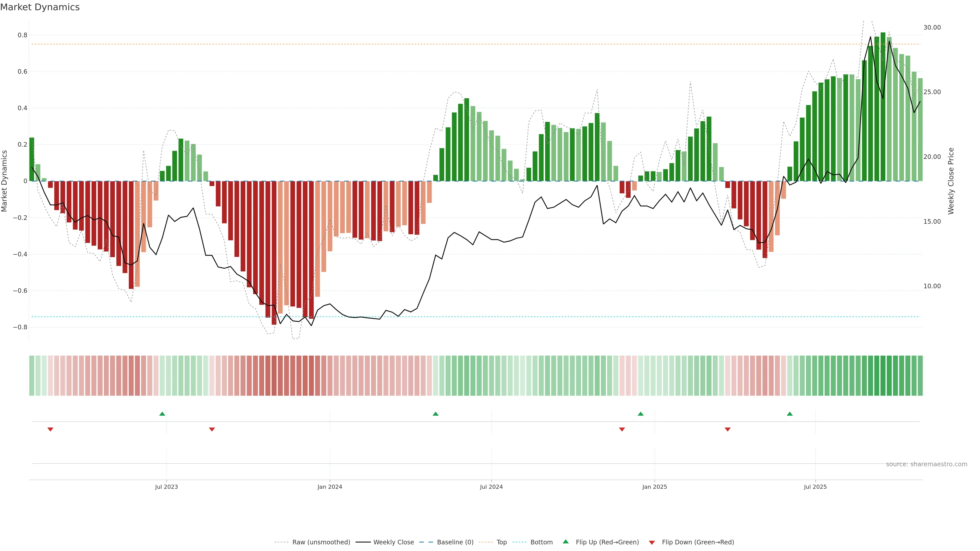Toggle Flip Down (Green→Red) legend item
This screenshot has height=551, width=980.
pos(698,542)
